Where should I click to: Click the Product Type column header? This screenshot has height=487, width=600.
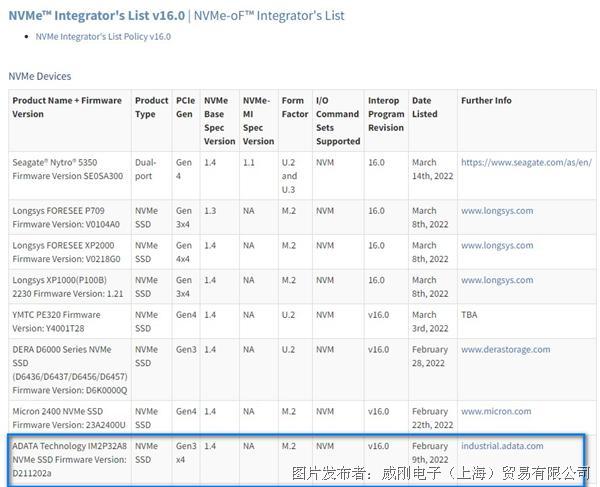[152, 121]
